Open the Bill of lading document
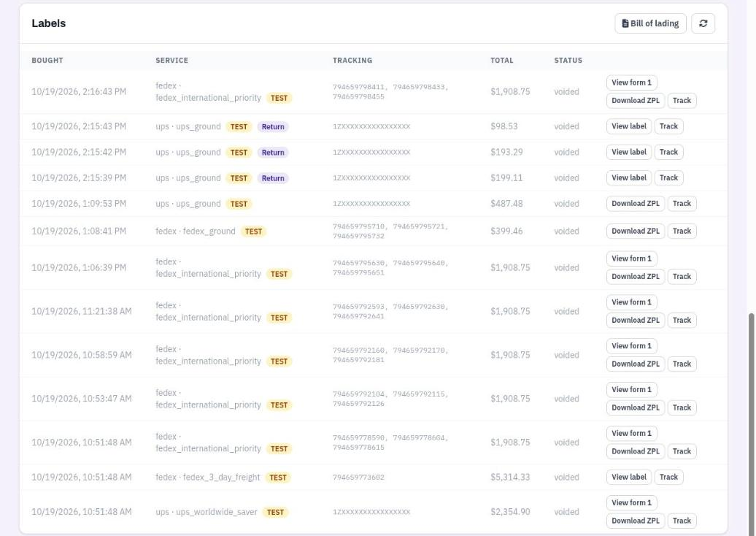 coord(650,23)
